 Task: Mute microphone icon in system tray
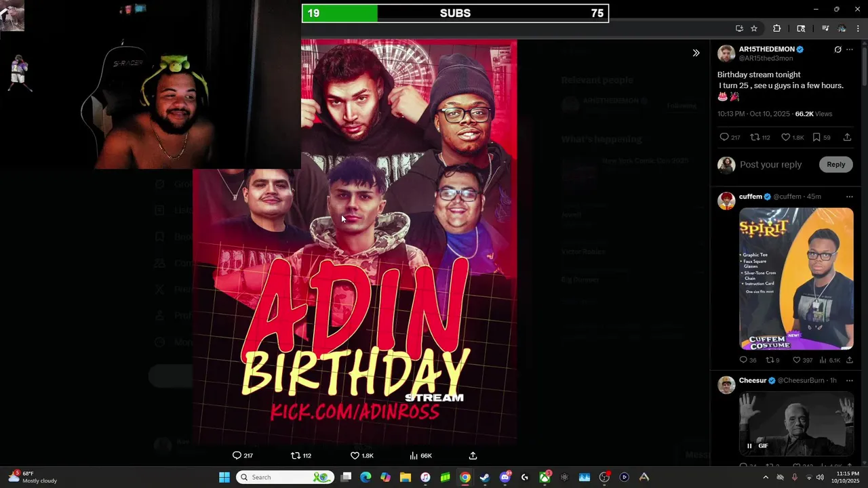pyautogui.click(x=795, y=477)
